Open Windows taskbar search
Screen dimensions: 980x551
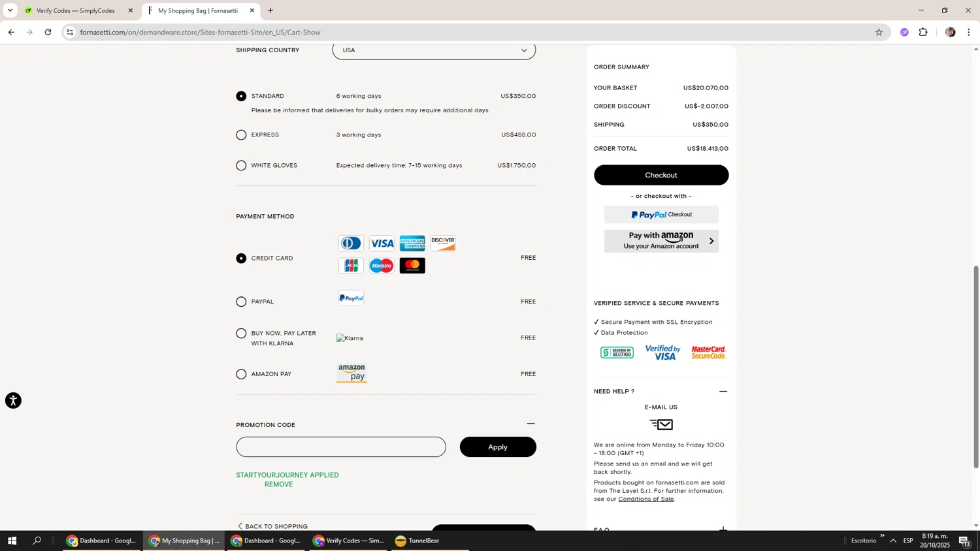pos(37,541)
